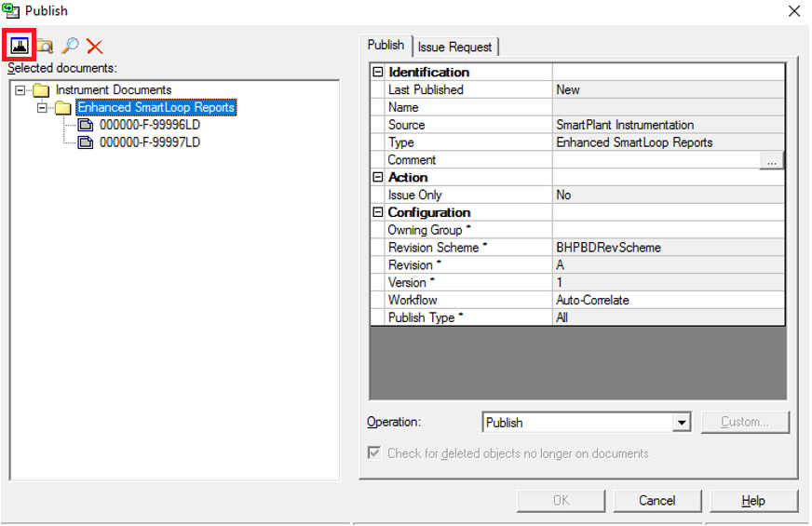Click the red X remove icon
Viewport: 812px width, 526px height.
coord(94,46)
